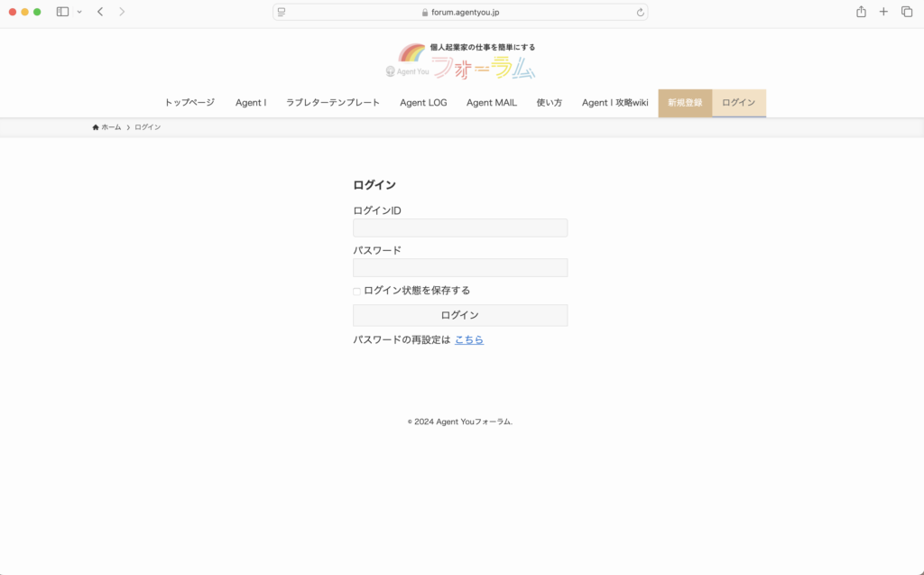Screen dimensions: 924x575
Task: Open the sidebar dropdown chevron
Action: coord(79,12)
